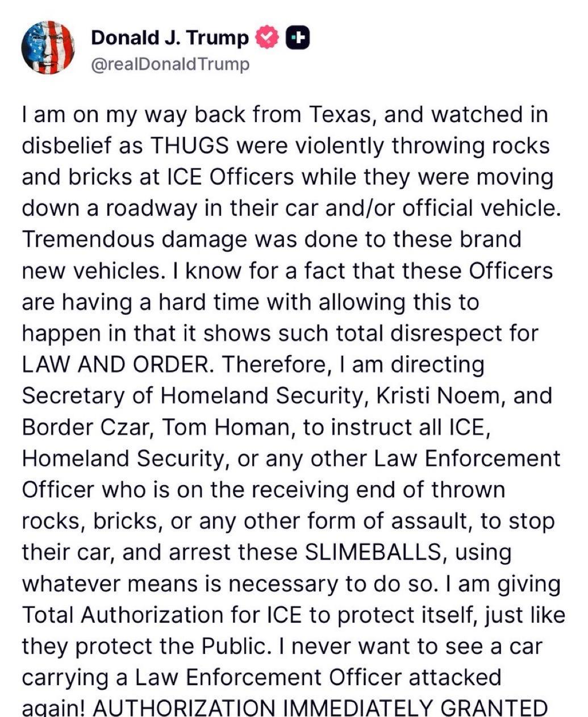Viewport: 588px width, 717px height.
Task: Open the @realDonaldTrump handle
Action: 170,64
